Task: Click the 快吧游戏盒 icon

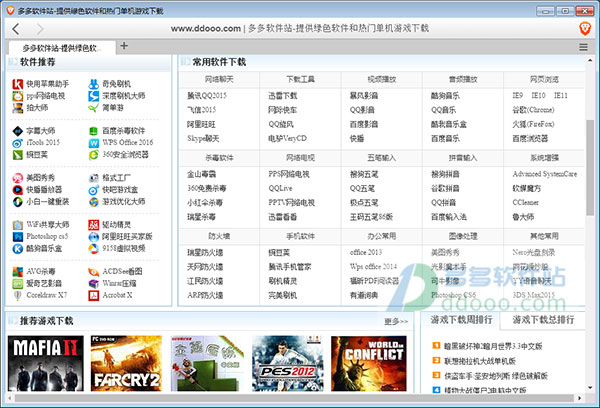Action: click(x=93, y=190)
